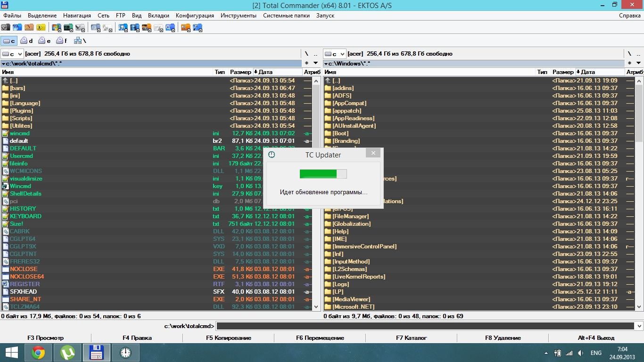Select the [Microsoft.NET] folder in right panel
Screen dimensions: 644x362
[479, 307]
